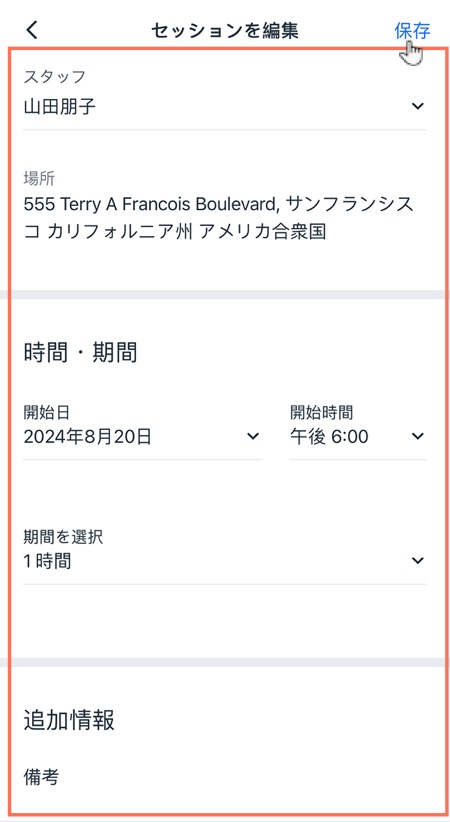Viewport: 450px width, 822px height.
Task: Expand the 期間を選択 chevron
Action: (417, 560)
